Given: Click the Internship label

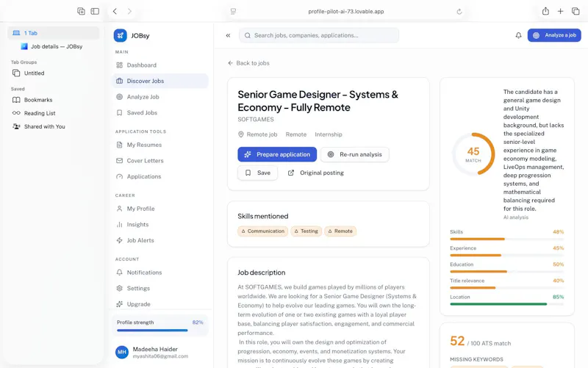Looking at the screenshot, I should coord(328,134).
